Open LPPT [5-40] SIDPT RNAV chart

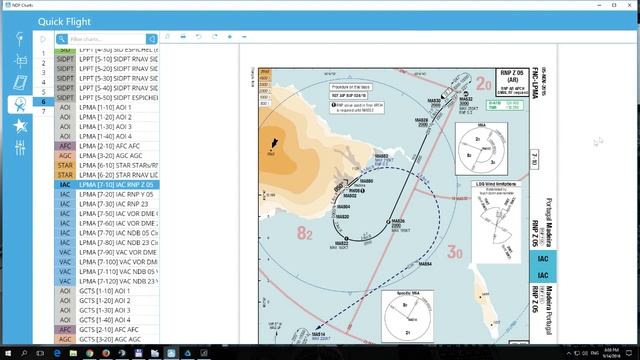pyautogui.click(x=107, y=88)
